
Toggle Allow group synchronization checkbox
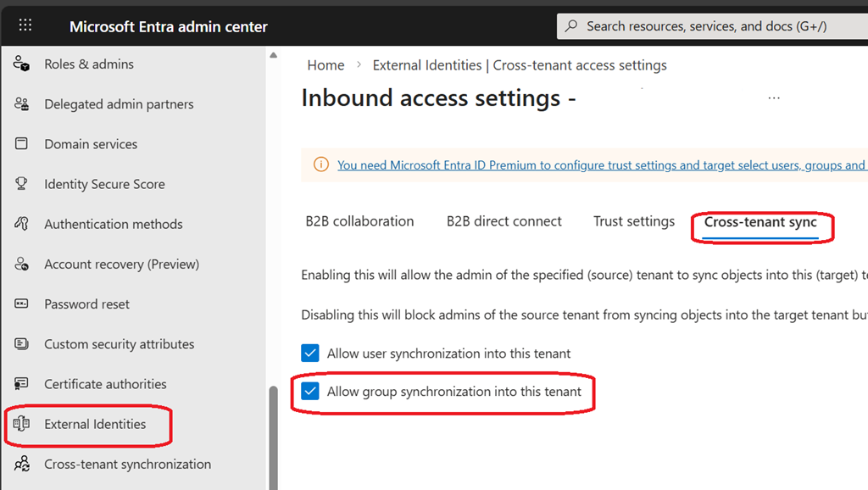(310, 391)
